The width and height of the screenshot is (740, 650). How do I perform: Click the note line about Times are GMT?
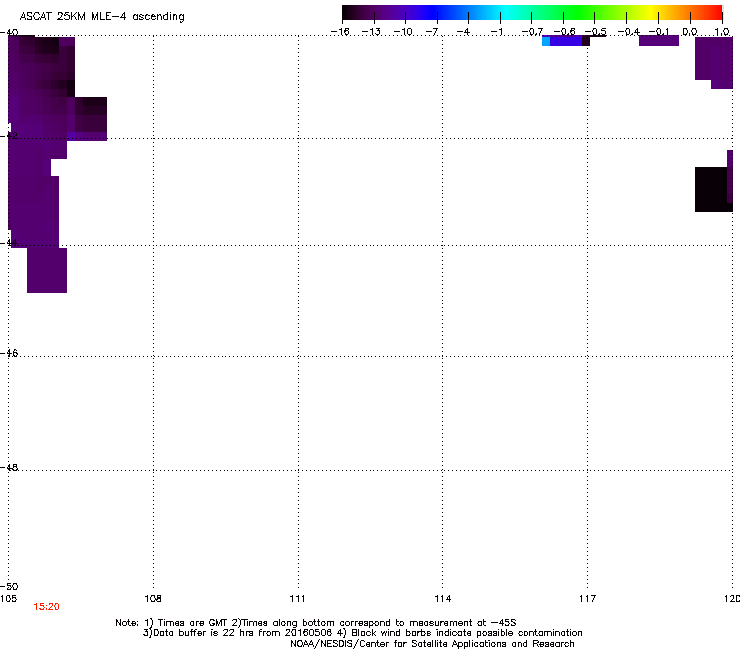(316, 623)
